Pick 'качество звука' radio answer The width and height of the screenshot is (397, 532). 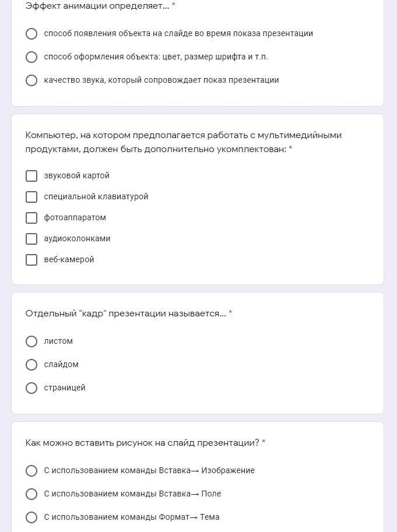tap(31, 80)
